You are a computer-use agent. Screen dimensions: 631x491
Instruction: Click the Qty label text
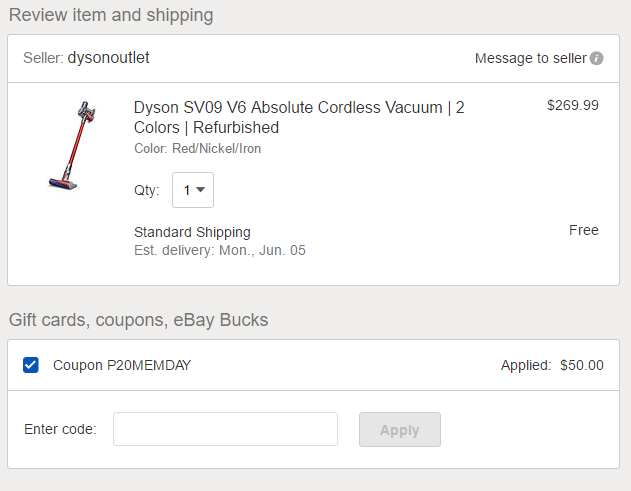point(147,190)
